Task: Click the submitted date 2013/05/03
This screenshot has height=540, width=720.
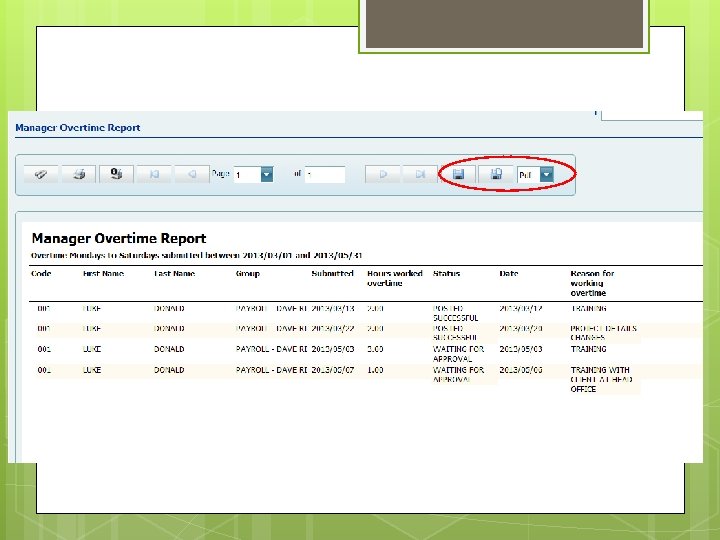Action: point(333,349)
